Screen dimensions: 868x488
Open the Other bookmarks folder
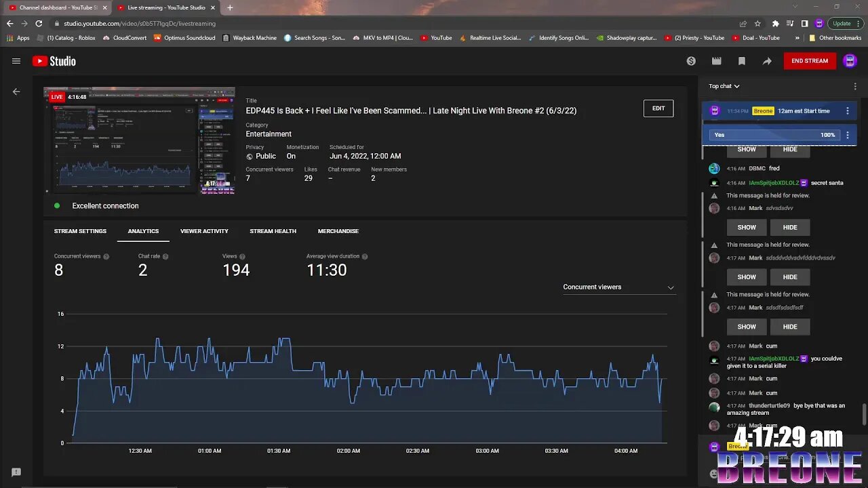tap(835, 38)
